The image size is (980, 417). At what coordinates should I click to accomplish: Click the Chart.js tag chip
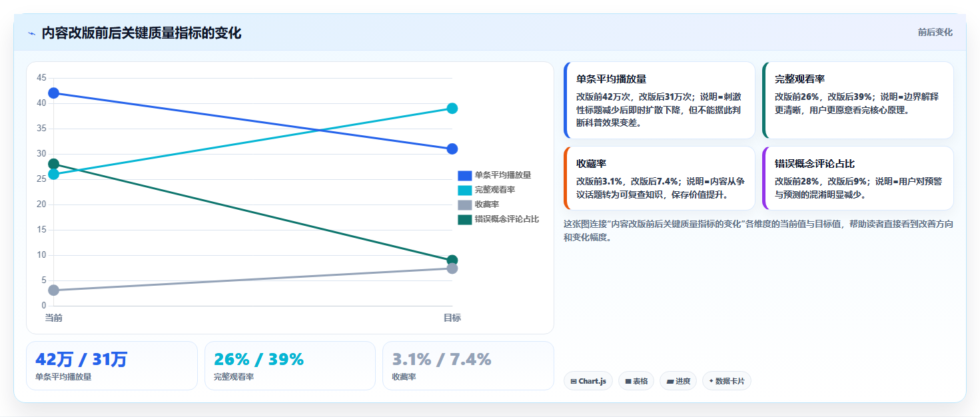click(x=588, y=381)
